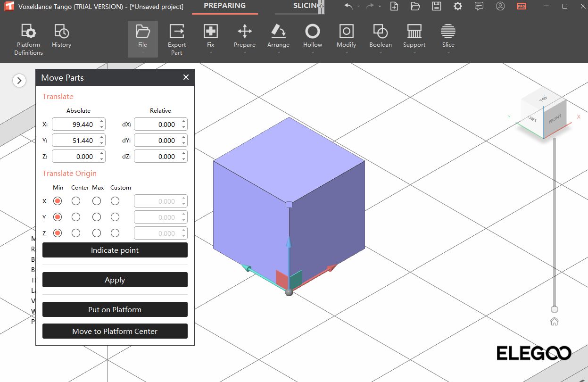Switch to the SLICING tab

[x=306, y=6]
